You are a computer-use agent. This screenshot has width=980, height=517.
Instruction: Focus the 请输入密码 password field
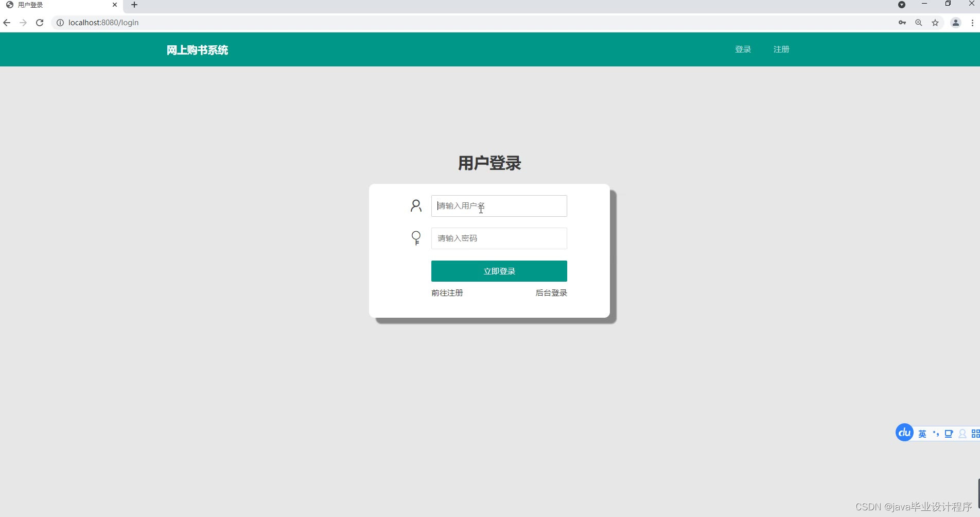499,238
